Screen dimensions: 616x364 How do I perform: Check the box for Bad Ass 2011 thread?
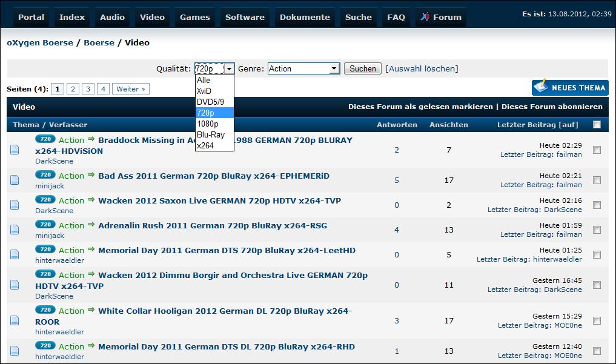tap(597, 180)
